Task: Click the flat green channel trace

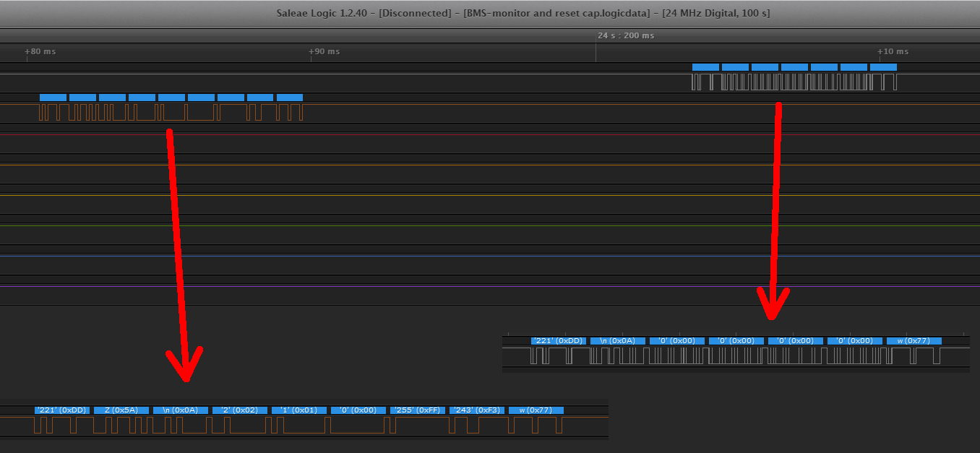Action: pyautogui.click(x=434, y=225)
